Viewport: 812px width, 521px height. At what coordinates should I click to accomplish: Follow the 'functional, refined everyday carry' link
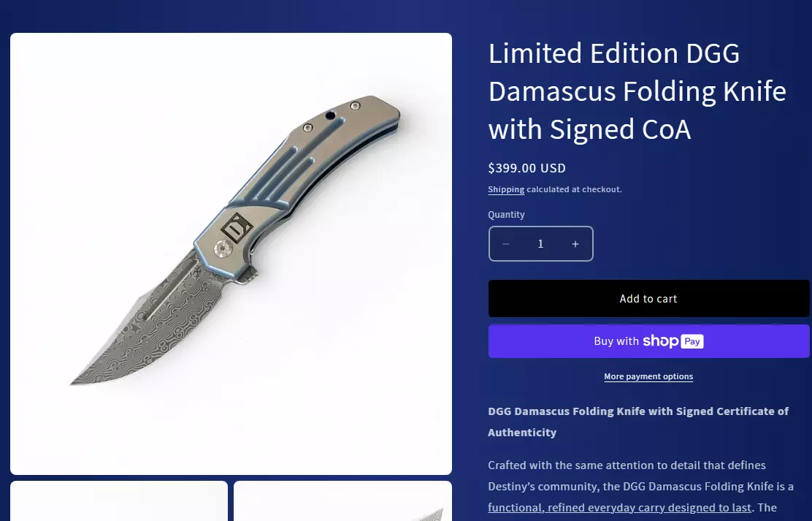point(619,508)
